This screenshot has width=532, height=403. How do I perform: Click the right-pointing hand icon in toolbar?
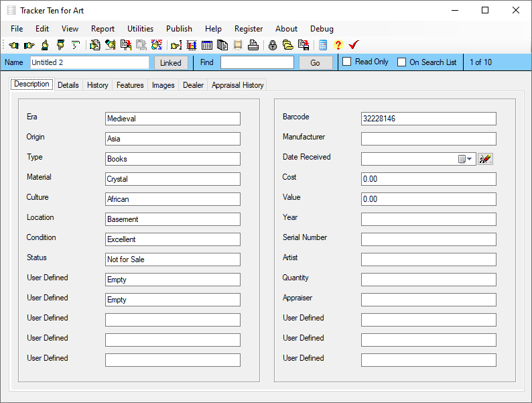pyautogui.click(x=29, y=46)
